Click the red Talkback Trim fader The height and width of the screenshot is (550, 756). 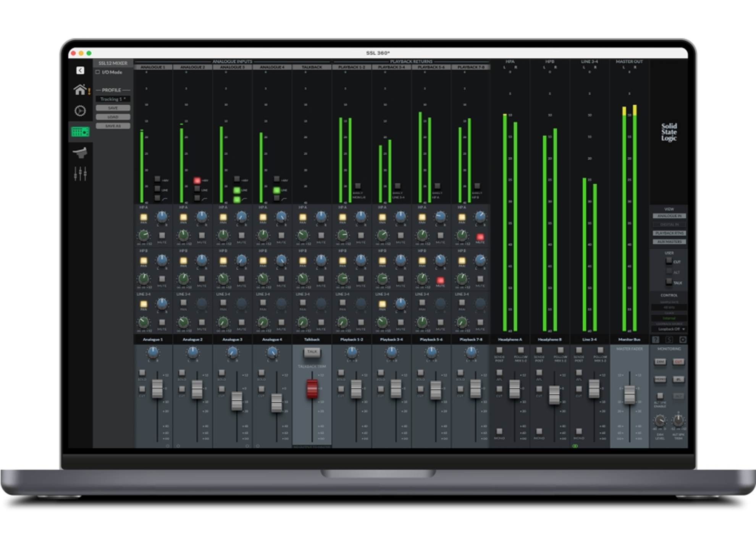coord(312,389)
